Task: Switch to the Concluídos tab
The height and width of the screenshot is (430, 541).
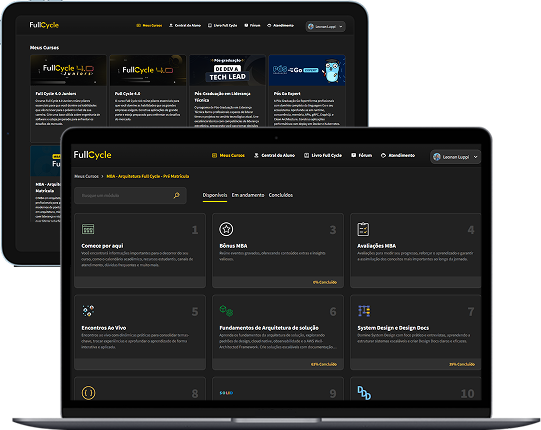Action: [281, 195]
